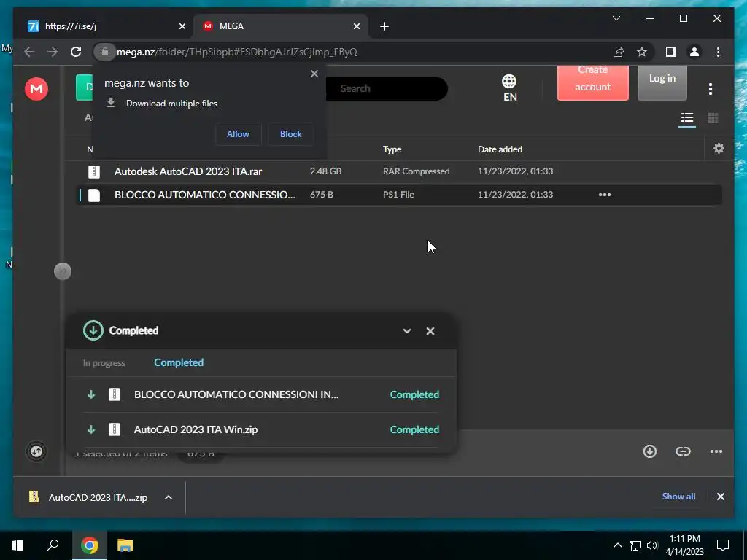Click the get link icon in selection bar
Image resolution: width=747 pixels, height=560 pixels.
click(683, 451)
